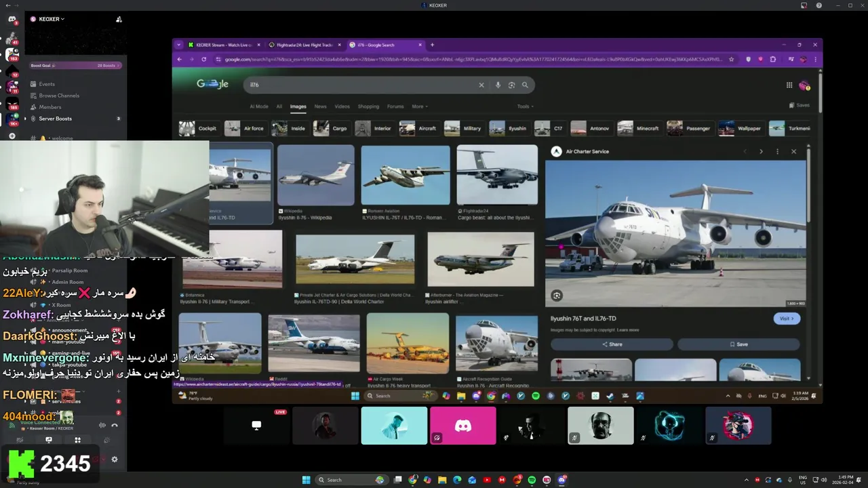
Task: Open the Discord user settings gear
Action: pos(115,460)
